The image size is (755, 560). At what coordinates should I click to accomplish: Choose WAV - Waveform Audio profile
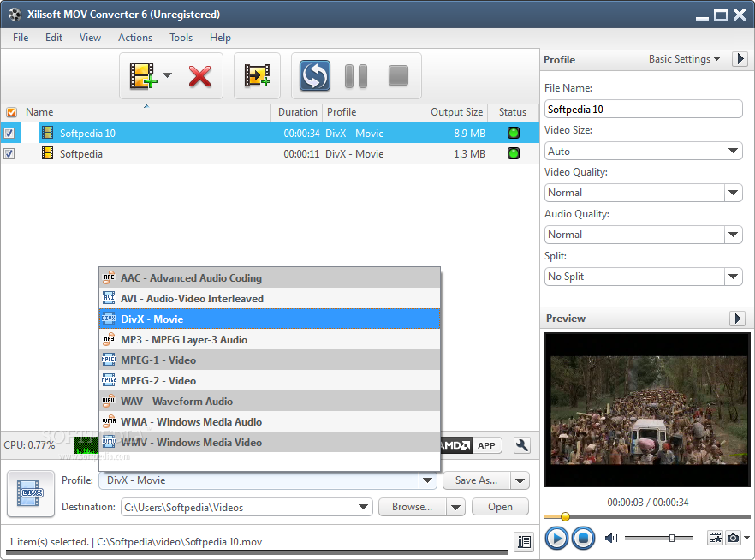pyautogui.click(x=270, y=401)
